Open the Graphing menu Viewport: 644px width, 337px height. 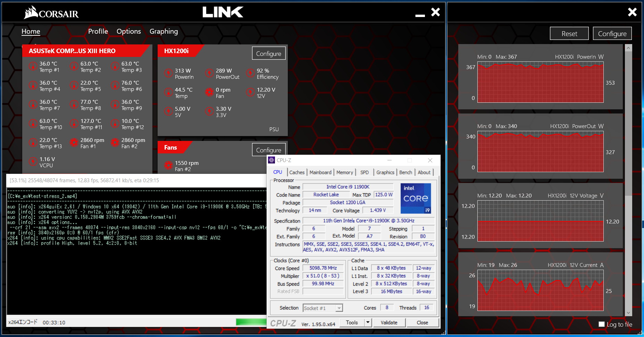(164, 32)
